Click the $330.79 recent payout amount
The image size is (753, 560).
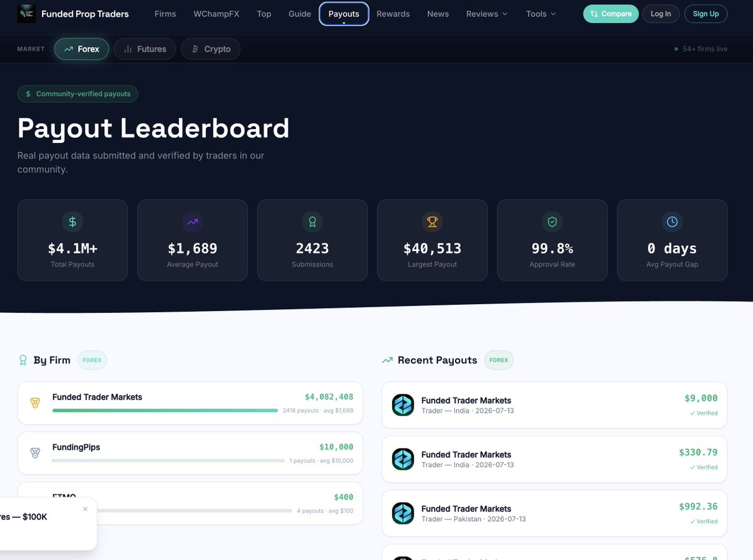698,452
